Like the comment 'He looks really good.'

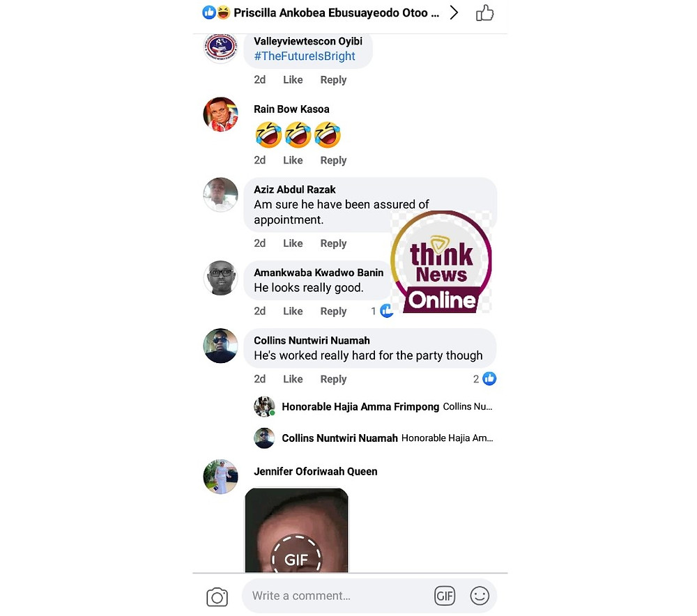[x=293, y=311]
